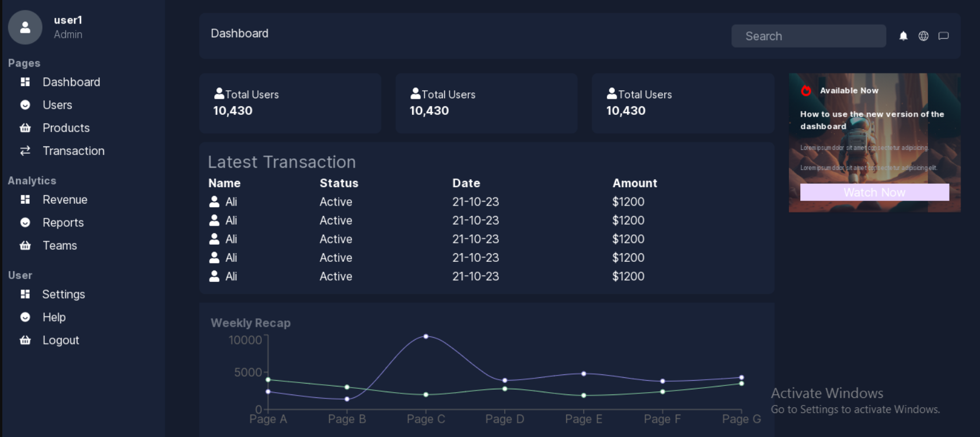Open the Dashboard page in sidebar

point(71,82)
